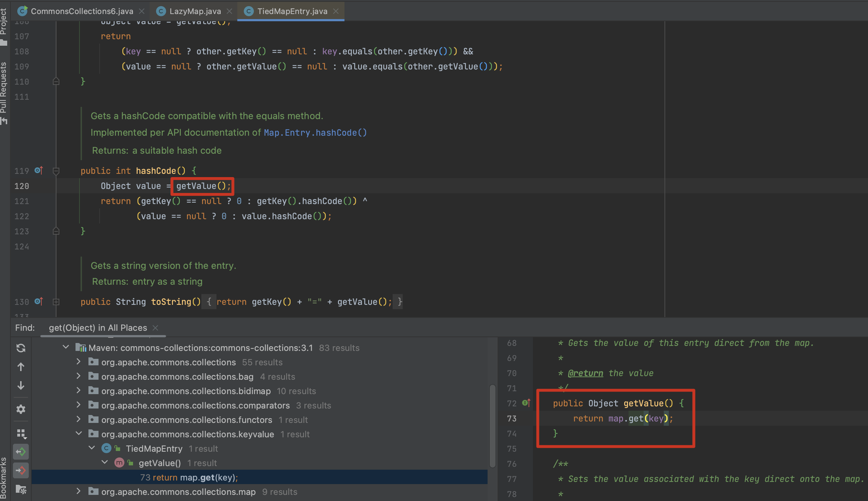Open the Group By options icon

(22, 434)
